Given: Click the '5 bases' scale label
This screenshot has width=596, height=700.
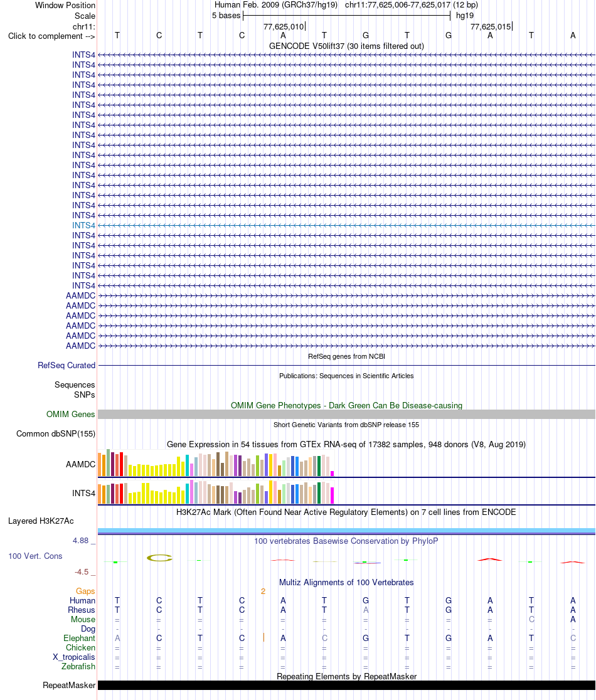Looking at the screenshot, I should coord(226,16).
